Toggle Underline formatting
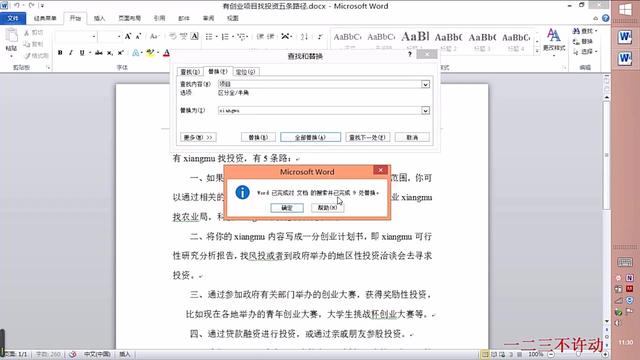The height and width of the screenshot is (360, 640). pyautogui.click(x=82, y=53)
